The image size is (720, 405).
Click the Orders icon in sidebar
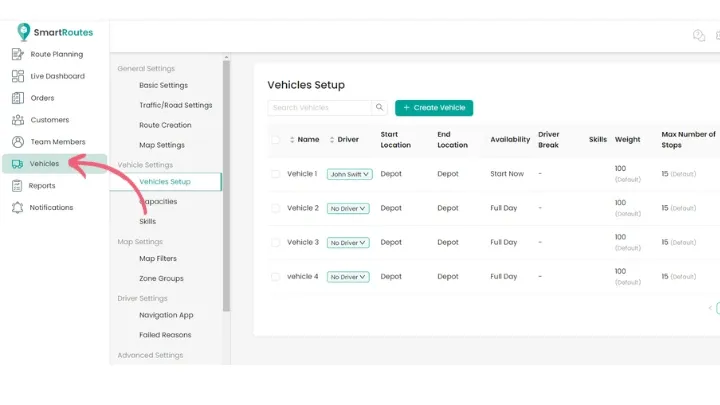click(18, 98)
